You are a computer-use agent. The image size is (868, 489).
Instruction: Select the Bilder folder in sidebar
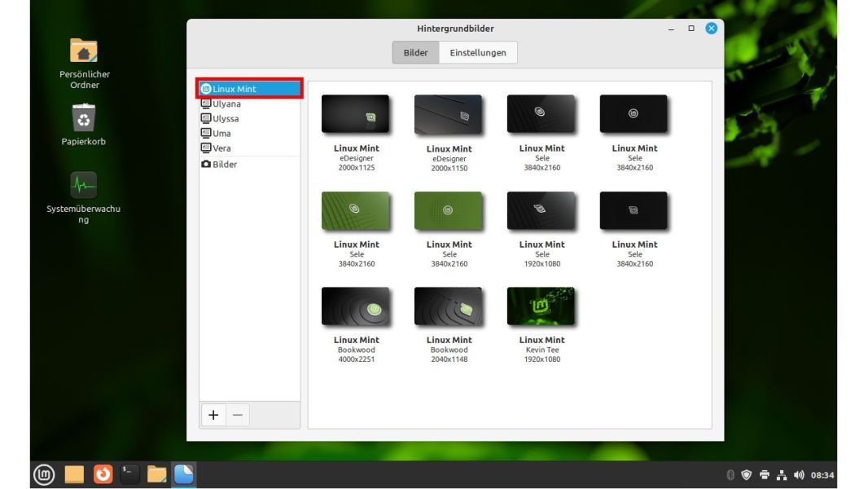[x=250, y=165]
